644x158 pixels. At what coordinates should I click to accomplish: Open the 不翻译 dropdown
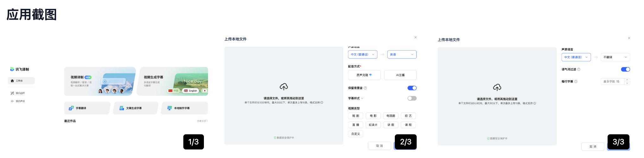tap(615, 57)
